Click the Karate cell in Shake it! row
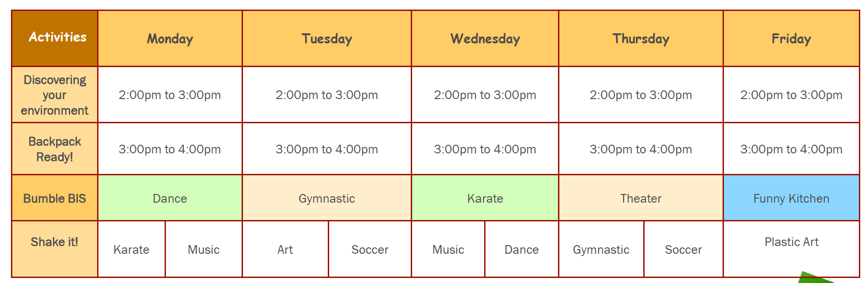 pyautogui.click(x=132, y=249)
